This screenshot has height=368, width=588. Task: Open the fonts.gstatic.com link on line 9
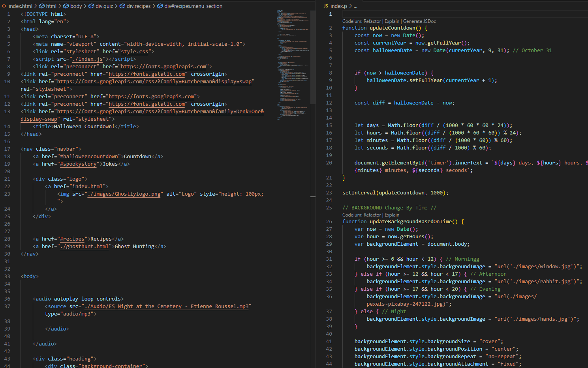coord(147,74)
